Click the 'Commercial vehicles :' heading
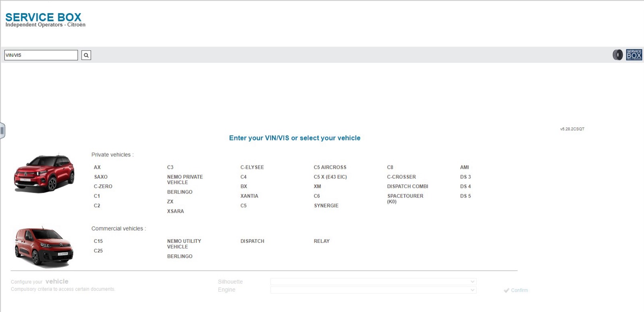644x312 pixels. click(118, 229)
